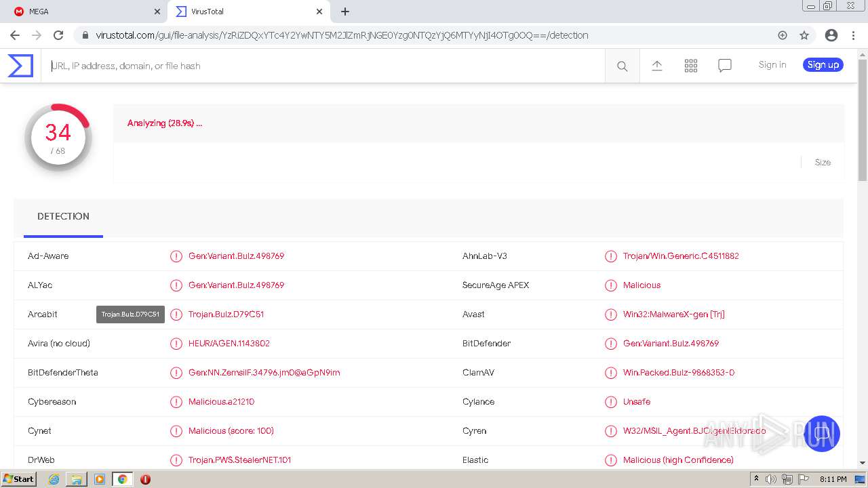Click the 34 / 68 detection score circle
Screen dimensions: 868x488
(x=58, y=138)
